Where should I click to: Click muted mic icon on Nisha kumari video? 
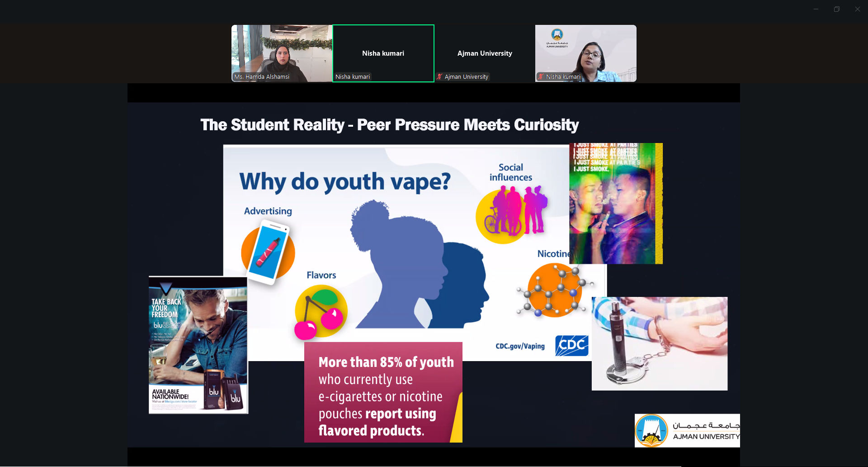[x=541, y=77]
